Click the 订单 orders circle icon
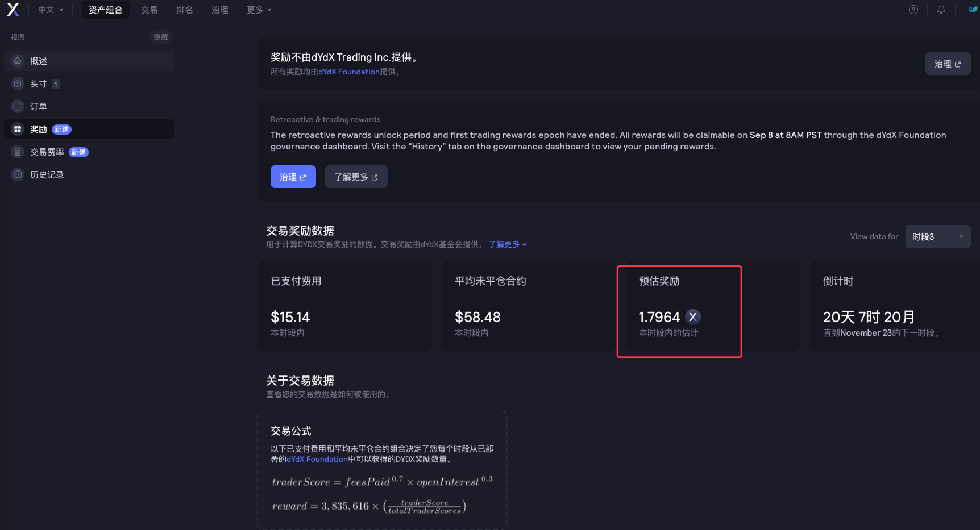Image resolution: width=980 pixels, height=530 pixels. (x=18, y=106)
